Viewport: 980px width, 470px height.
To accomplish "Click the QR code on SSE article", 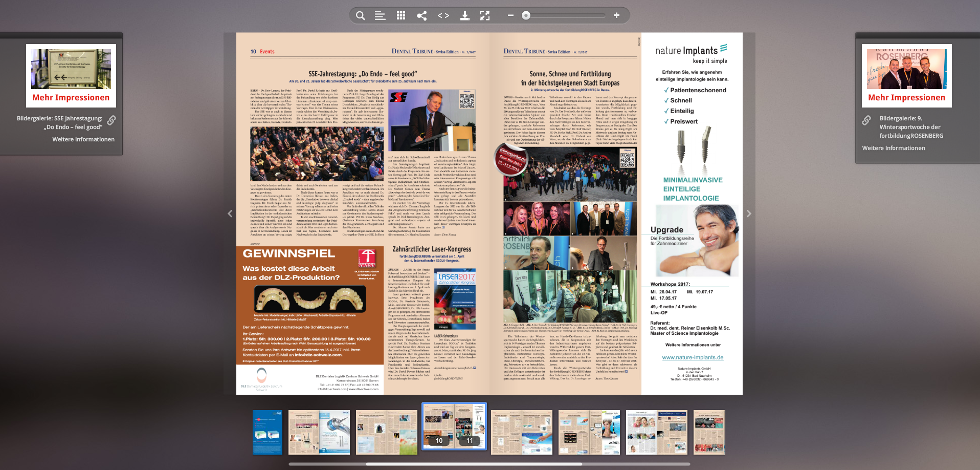I will click(467, 100).
